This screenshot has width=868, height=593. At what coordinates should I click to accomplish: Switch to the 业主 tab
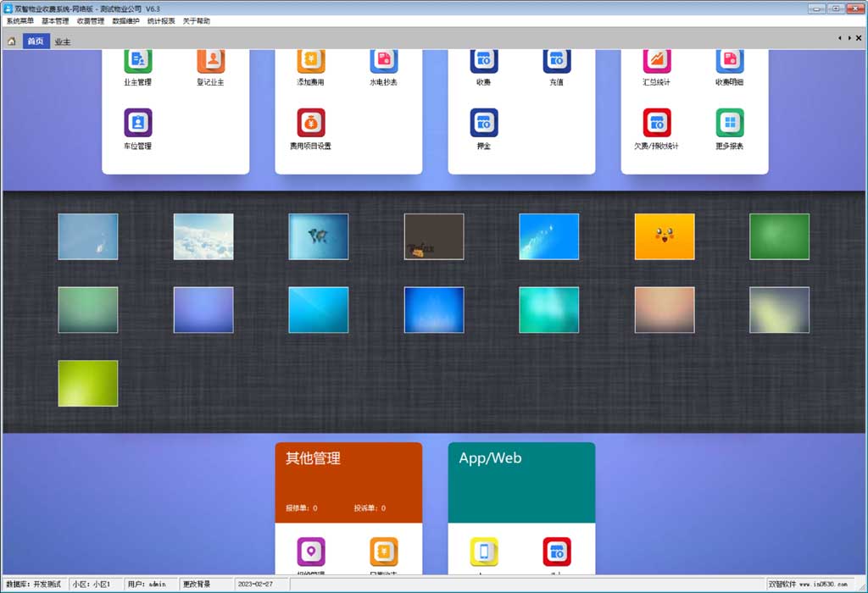[x=63, y=42]
